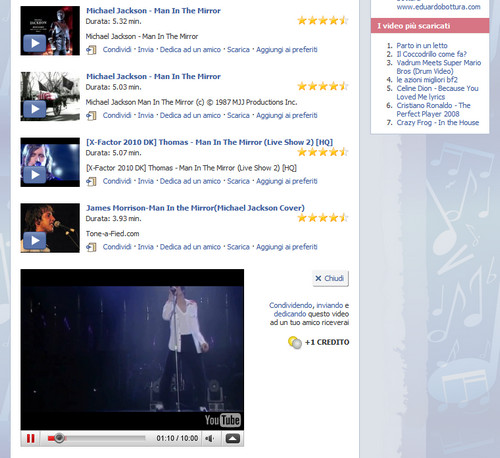
Task: Click the +1 CREDITO coin icon
Action: pos(295,342)
